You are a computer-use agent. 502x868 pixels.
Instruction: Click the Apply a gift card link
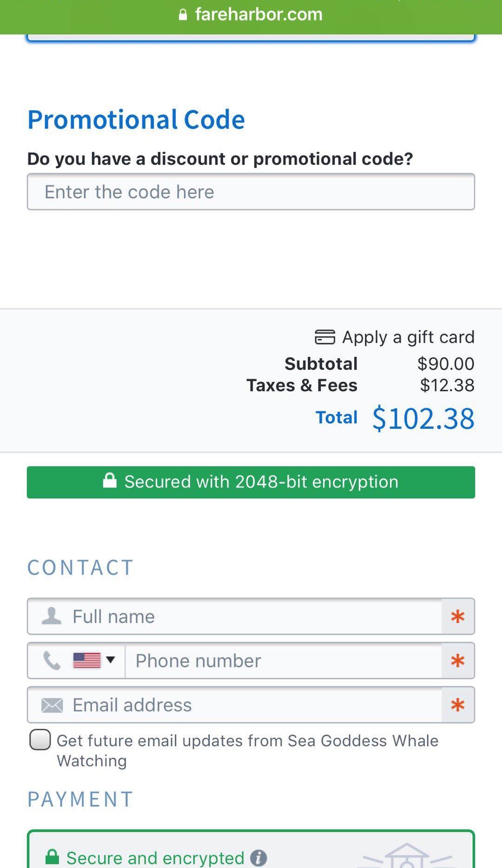(408, 337)
